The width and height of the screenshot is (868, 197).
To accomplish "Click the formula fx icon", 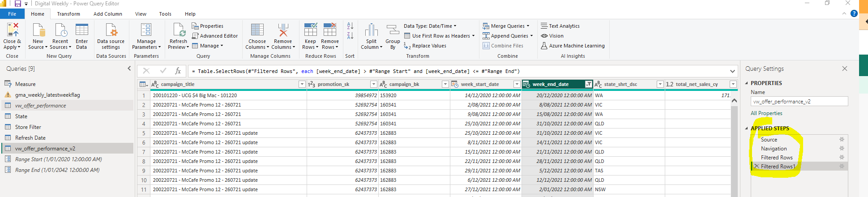I will pos(178,71).
